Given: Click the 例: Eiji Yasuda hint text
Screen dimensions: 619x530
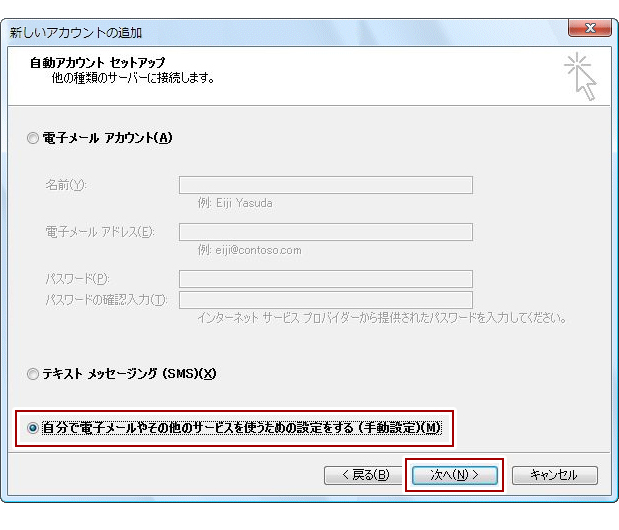Looking at the screenshot, I should click(235, 203).
